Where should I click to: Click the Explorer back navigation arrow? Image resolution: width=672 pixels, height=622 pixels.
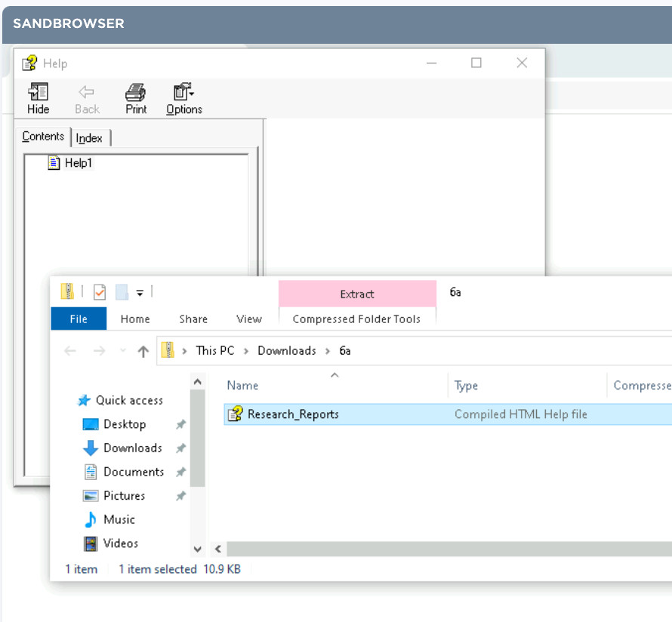[70, 351]
